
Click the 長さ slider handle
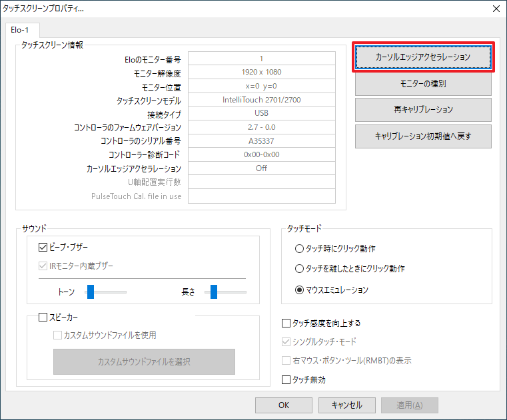click(214, 292)
